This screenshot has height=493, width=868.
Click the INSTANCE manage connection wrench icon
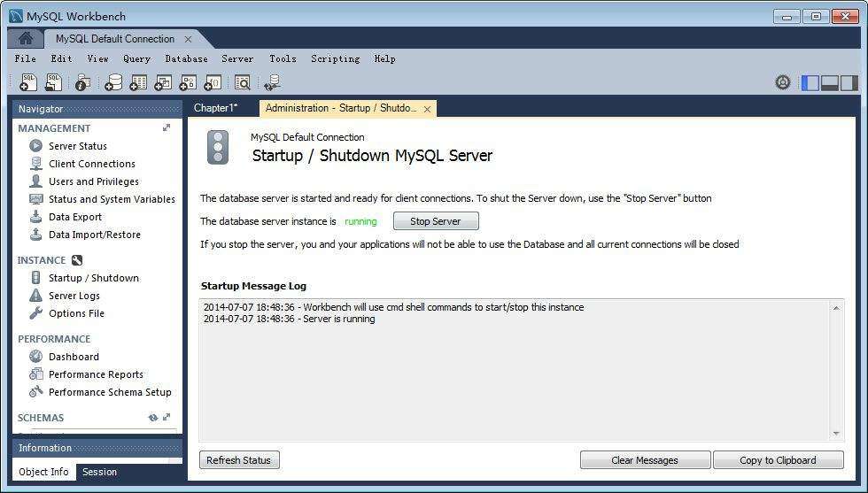[x=77, y=260]
